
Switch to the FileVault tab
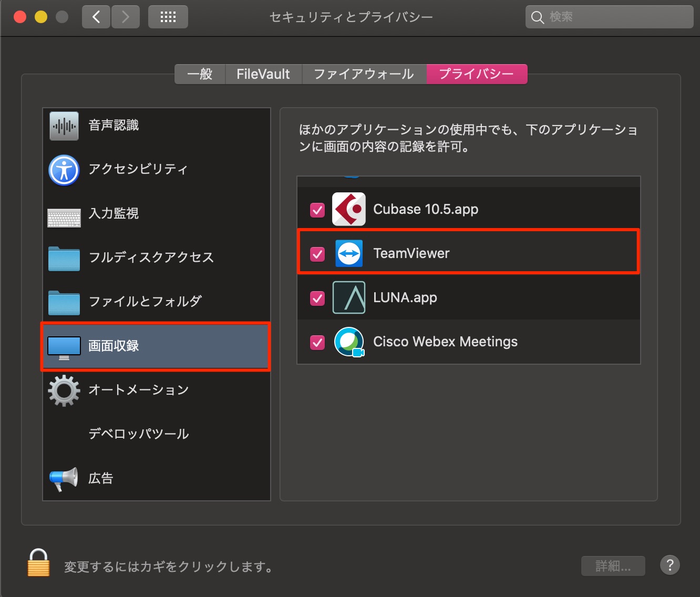click(263, 74)
